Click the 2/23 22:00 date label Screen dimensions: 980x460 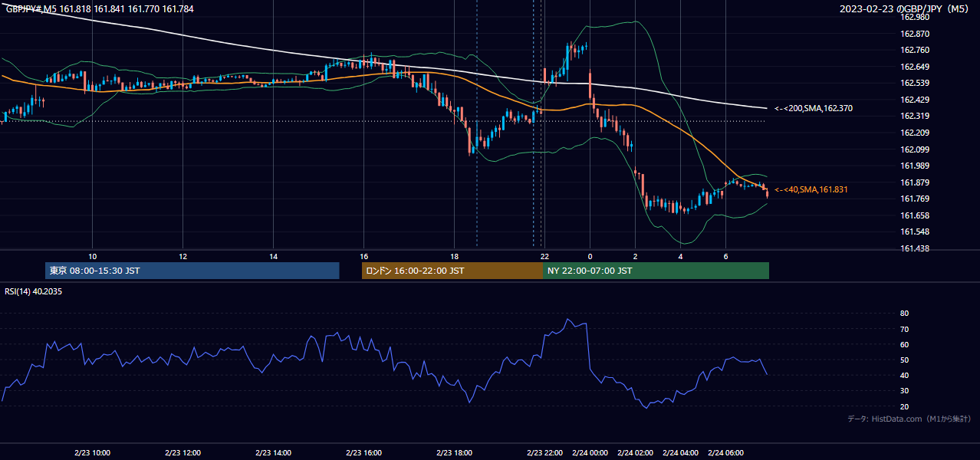click(x=544, y=453)
